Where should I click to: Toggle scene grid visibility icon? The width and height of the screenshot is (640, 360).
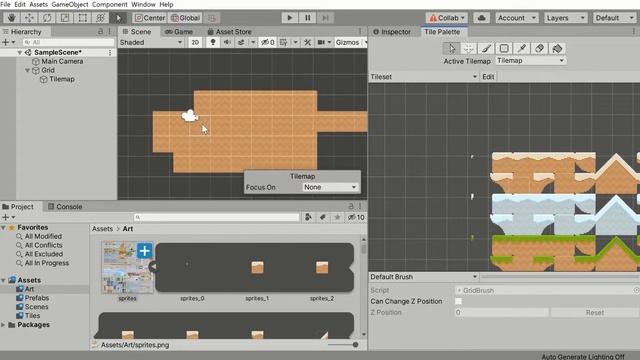click(x=283, y=42)
